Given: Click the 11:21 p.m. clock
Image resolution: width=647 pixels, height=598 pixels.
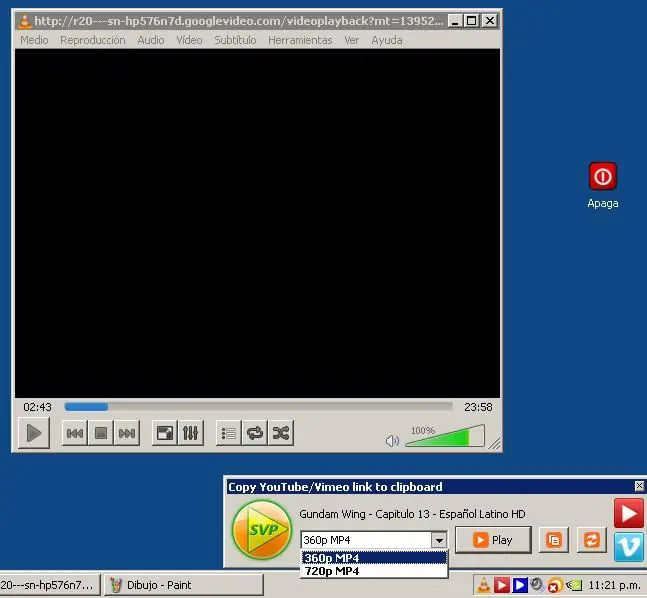Looking at the screenshot, I should pos(614,585).
